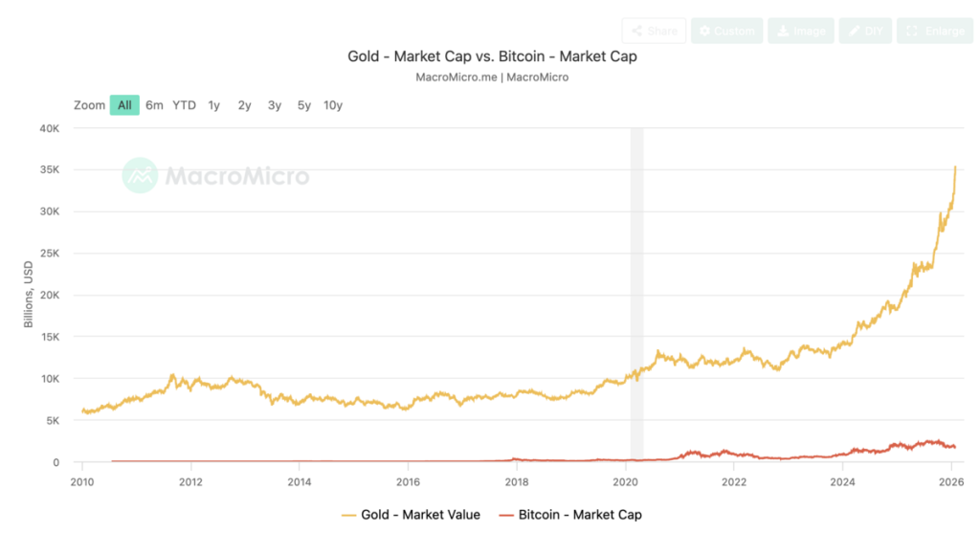The width and height of the screenshot is (980, 554).
Task: Choose the 6m time range
Action: (153, 105)
